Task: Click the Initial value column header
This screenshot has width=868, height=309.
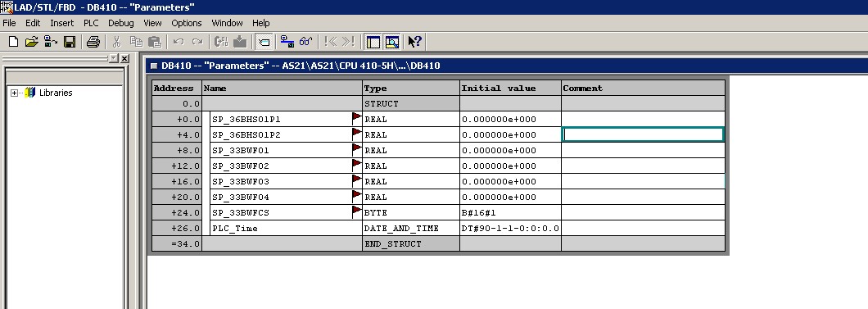Action: (510, 88)
